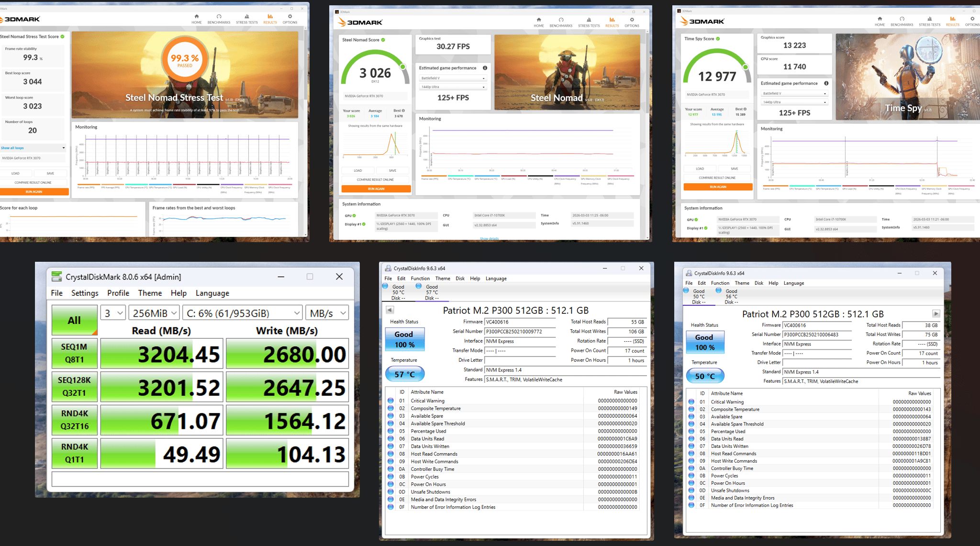The height and width of the screenshot is (546, 980).
Task: Open the Settings menu in CrystalDiskMark
Action: 85,293
